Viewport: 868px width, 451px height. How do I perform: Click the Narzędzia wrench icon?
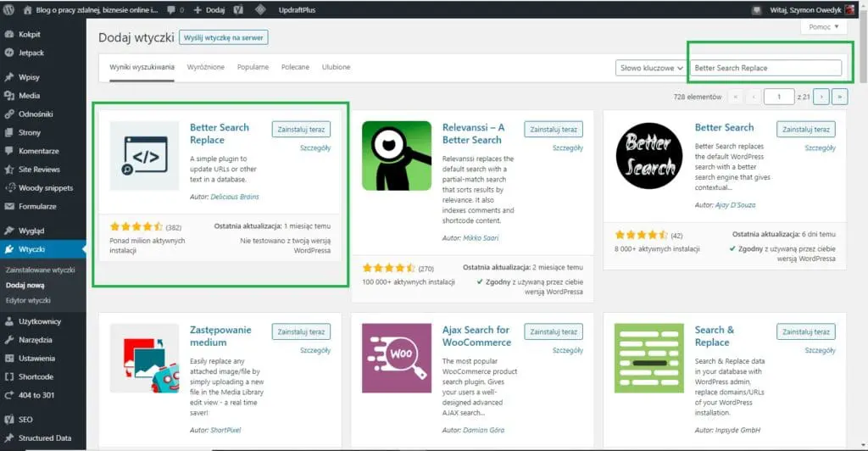coord(8,340)
